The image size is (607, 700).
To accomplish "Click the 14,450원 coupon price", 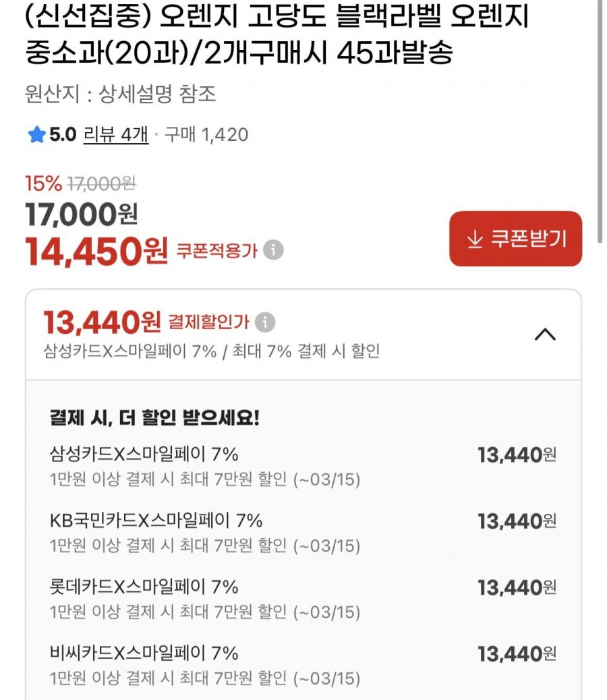I will coord(96,251).
